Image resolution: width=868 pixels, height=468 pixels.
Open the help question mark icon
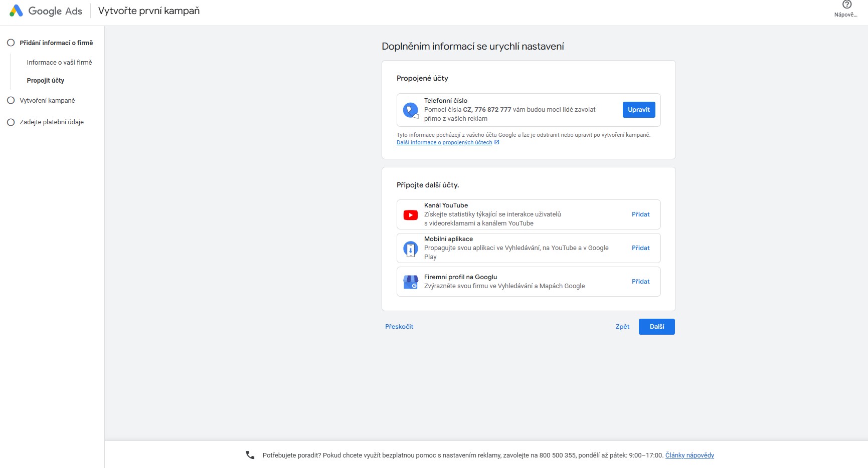(x=846, y=5)
